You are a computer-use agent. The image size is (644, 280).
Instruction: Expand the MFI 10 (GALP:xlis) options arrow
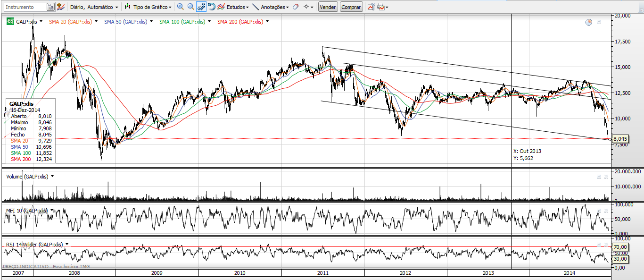pyautogui.click(x=52, y=211)
